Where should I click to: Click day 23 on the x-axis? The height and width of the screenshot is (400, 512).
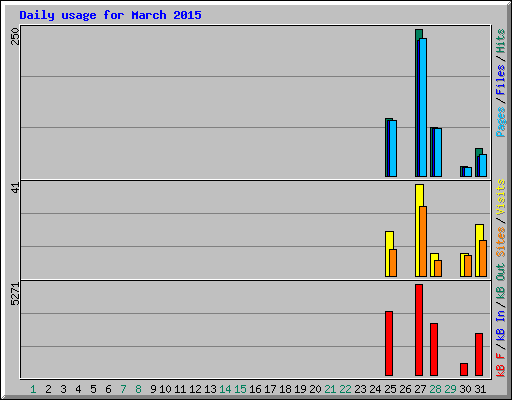tap(360, 389)
